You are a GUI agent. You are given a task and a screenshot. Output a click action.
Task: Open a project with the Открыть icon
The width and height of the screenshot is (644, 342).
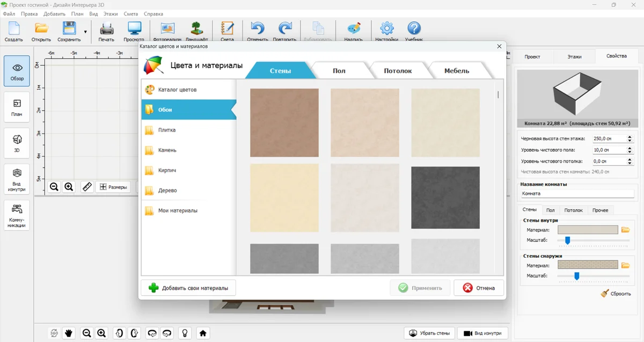click(41, 32)
